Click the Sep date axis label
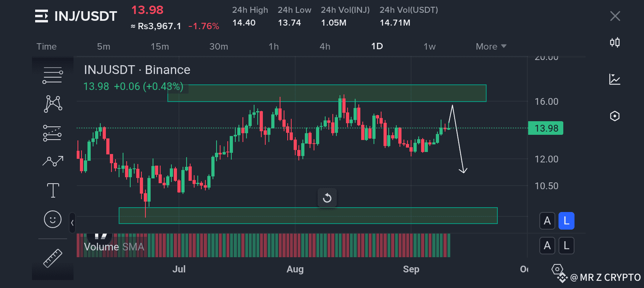 [411, 269]
